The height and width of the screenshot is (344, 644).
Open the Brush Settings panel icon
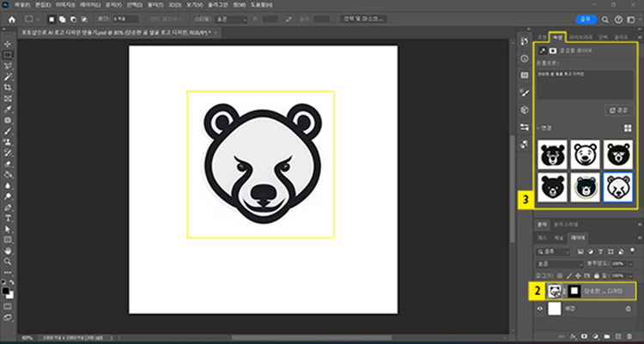[x=525, y=93]
